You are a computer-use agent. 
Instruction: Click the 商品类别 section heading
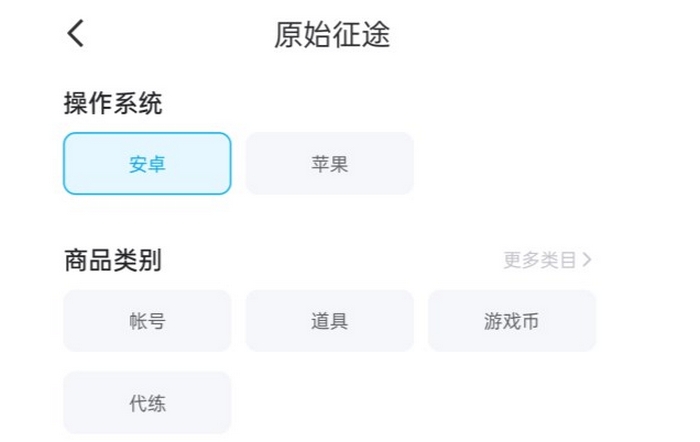tap(113, 260)
